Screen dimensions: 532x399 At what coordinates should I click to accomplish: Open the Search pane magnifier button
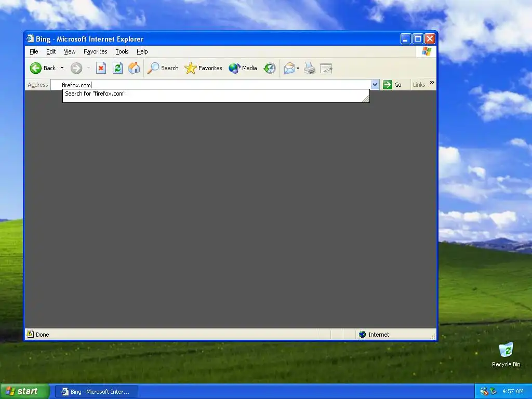(x=163, y=68)
